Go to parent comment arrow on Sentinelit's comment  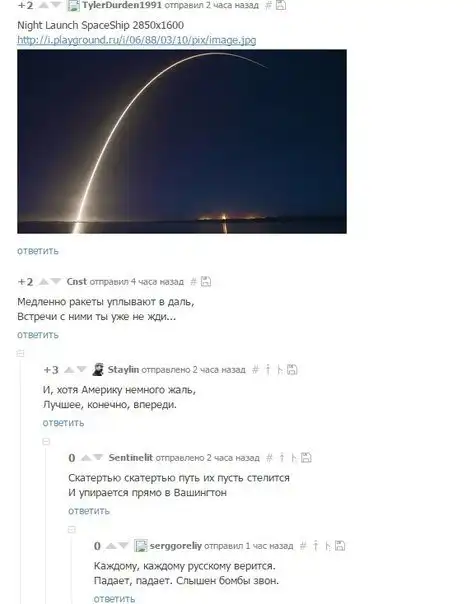[x=282, y=458]
